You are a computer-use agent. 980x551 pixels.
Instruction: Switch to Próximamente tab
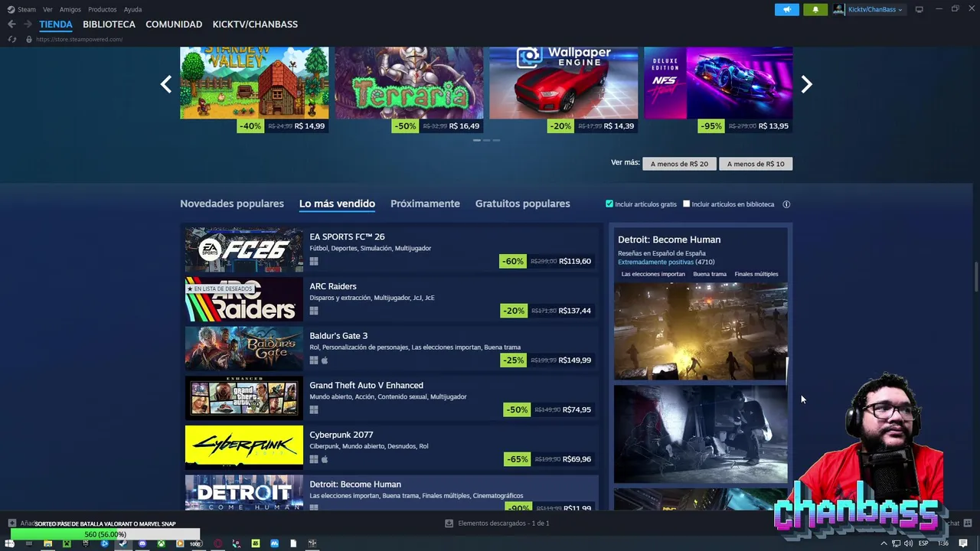[x=425, y=204]
